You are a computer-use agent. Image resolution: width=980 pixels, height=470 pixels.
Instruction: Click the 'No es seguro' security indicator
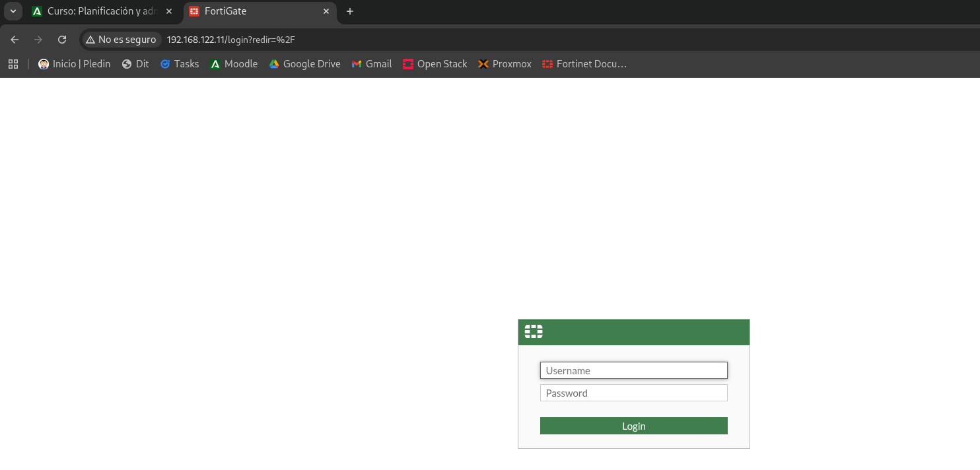pos(121,40)
